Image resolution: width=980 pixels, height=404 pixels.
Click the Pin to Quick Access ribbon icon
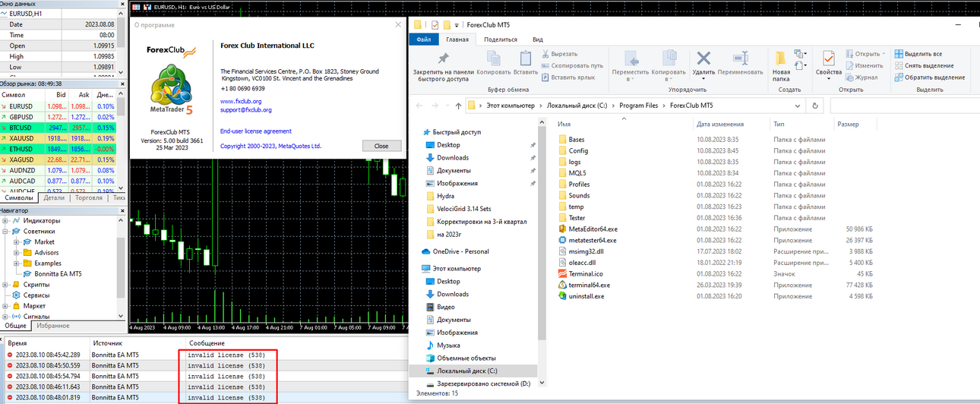tap(443, 58)
